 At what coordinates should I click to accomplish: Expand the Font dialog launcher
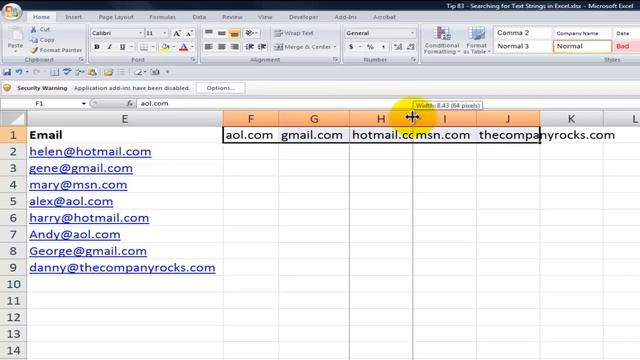click(x=193, y=60)
